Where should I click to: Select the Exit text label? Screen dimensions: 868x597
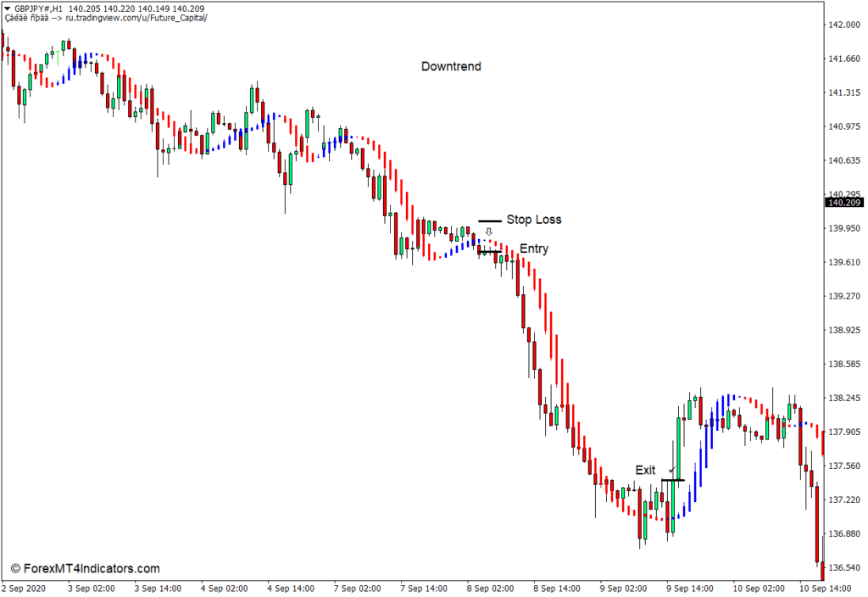tap(646, 470)
